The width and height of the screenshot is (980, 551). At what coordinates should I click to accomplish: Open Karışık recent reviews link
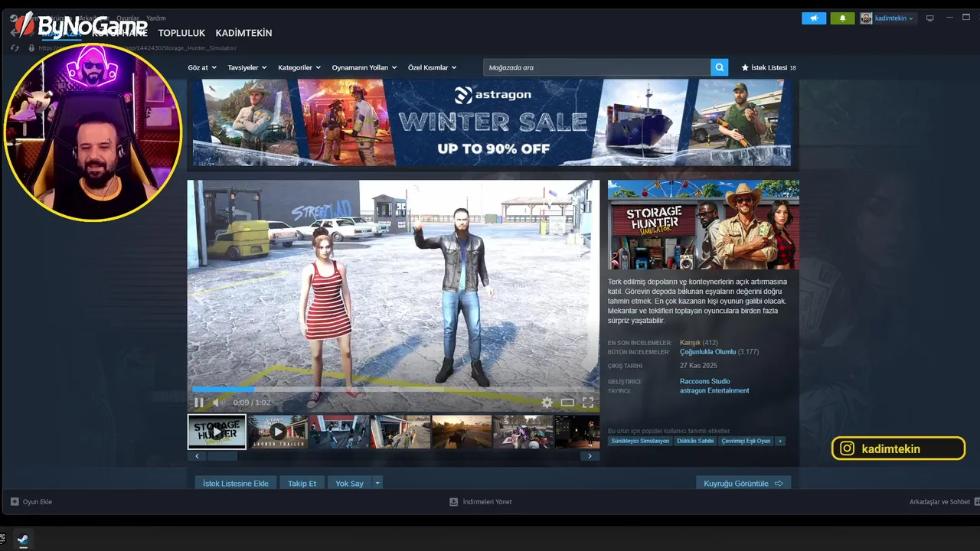pos(690,343)
